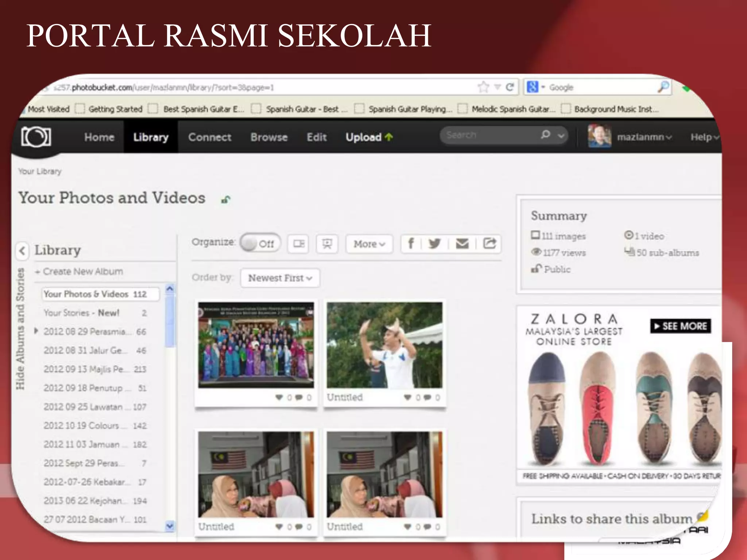Screen dimensions: 747x560
Task: Share the album on Twitter
Action: (434, 244)
